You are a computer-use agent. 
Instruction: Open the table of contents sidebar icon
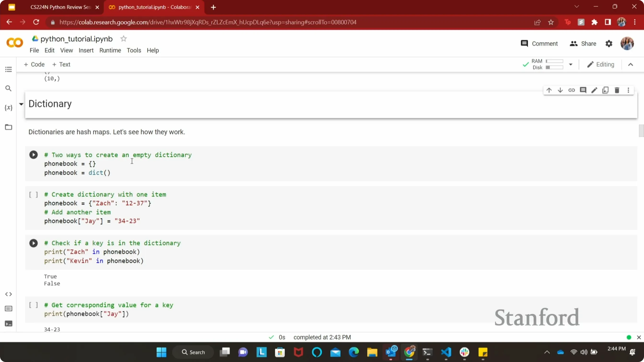coord(8,69)
